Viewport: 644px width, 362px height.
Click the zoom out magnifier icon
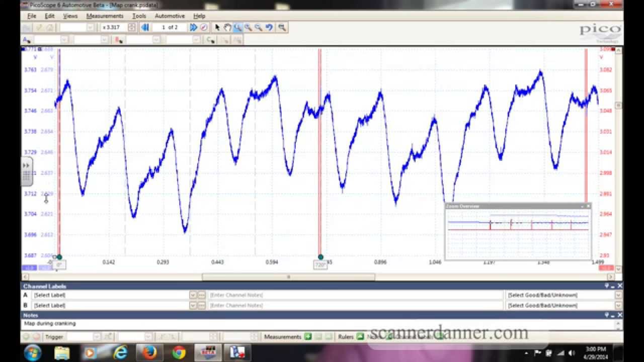click(x=258, y=28)
